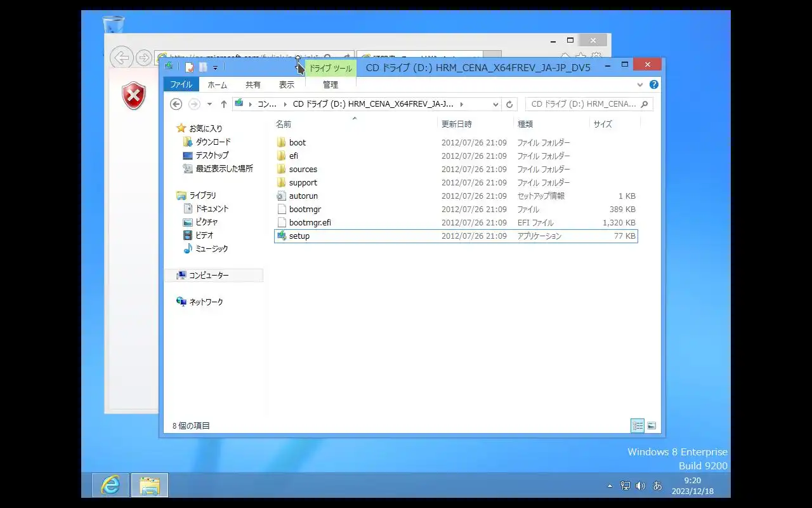Open Internet Explorer from the taskbar
The height and width of the screenshot is (508, 812).
coord(110,485)
